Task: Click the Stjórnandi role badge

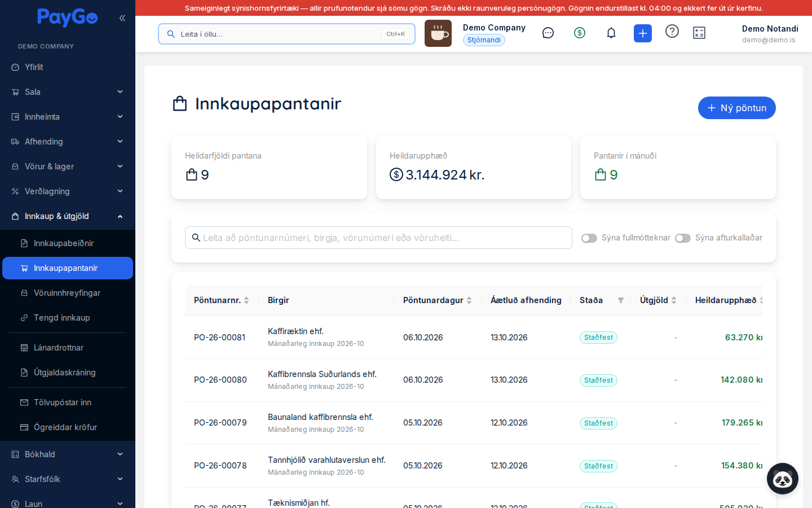Action: (484, 40)
